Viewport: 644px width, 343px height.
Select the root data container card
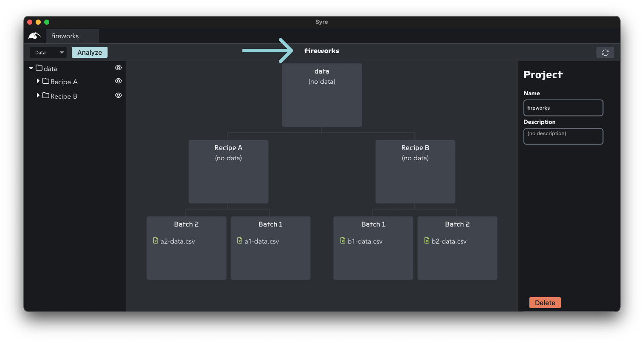(x=322, y=95)
